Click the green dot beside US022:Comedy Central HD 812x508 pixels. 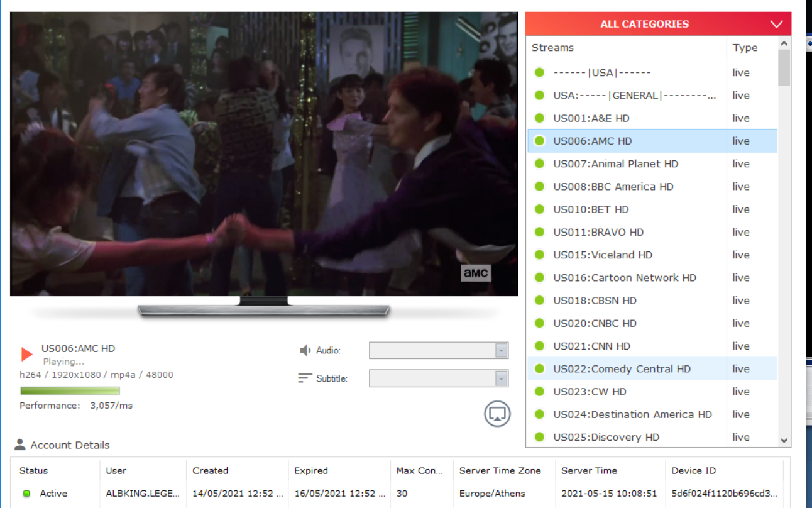coord(539,368)
